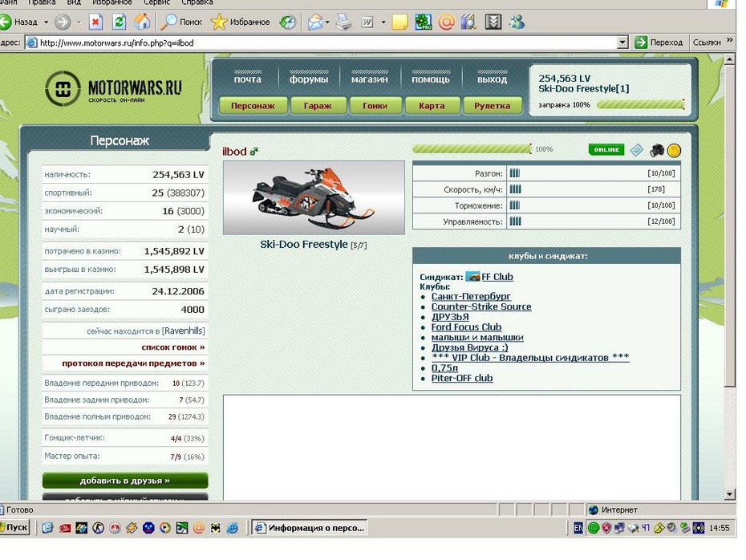Edit page with Word toolbar icon
Screen dimensions: 746x560
(x=367, y=22)
